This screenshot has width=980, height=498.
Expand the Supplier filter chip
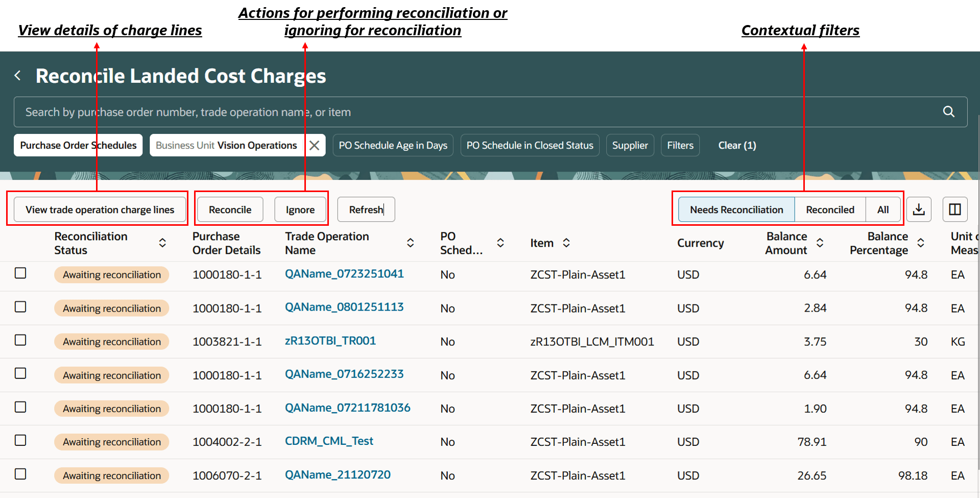630,146
